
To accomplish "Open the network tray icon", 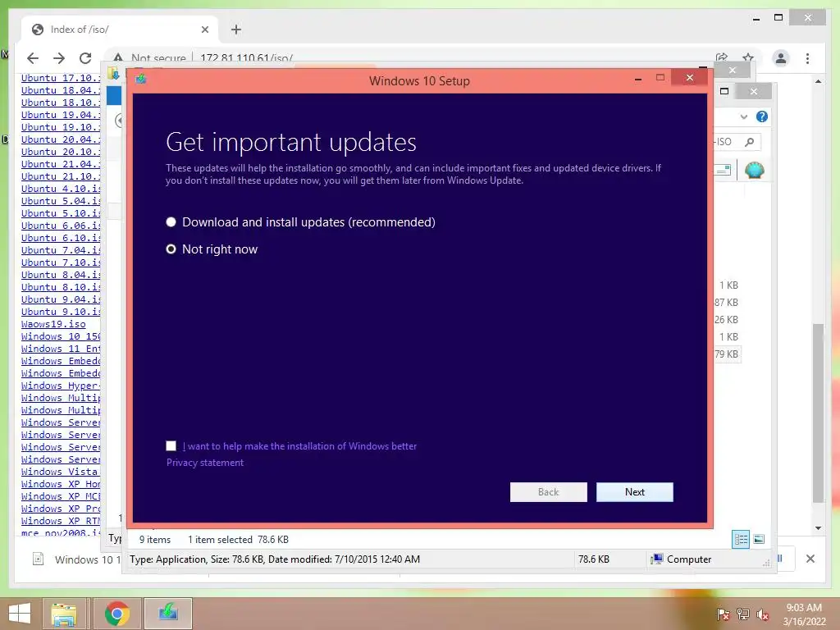I will click(742, 614).
